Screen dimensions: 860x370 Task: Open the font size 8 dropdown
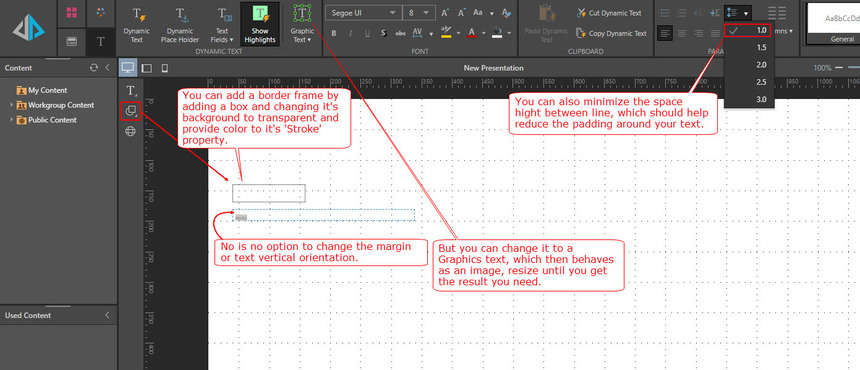(x=419, y=13)
